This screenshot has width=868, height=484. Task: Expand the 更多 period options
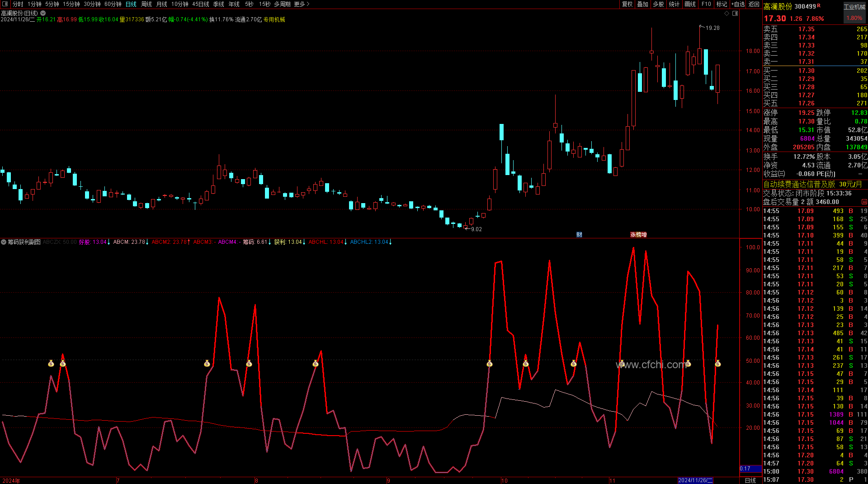(x=302, y=4)
